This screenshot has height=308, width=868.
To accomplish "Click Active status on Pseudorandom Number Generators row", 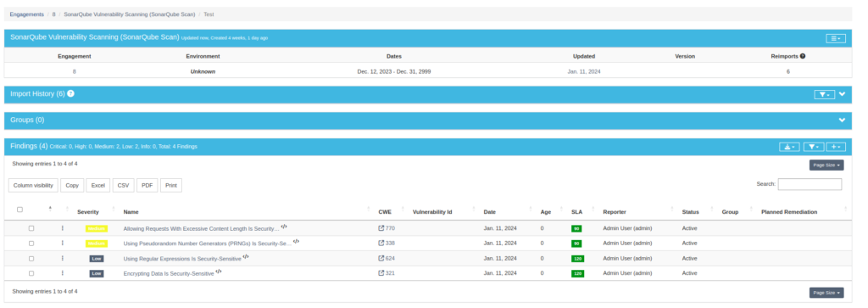I will 689,244.
